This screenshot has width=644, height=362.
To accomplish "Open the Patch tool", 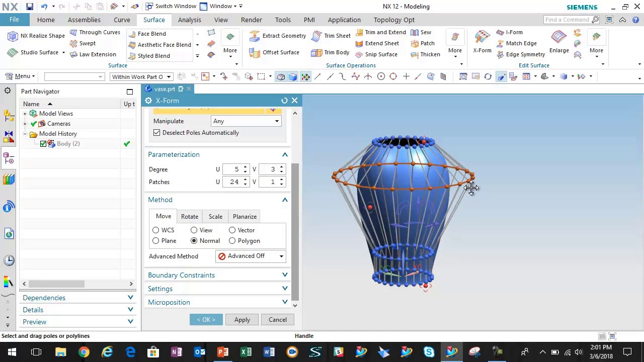I will [423, 43].
